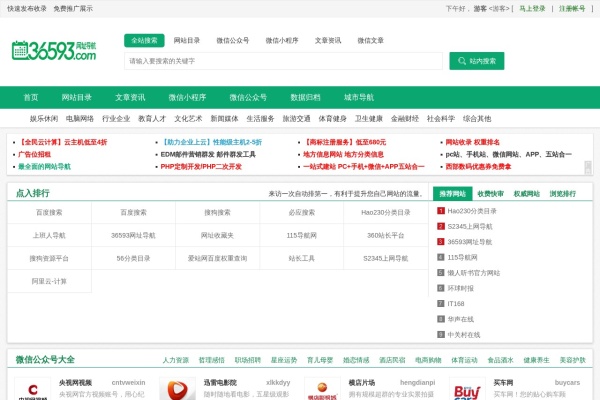
Task: Open 快速发布收录 link in top bar
Action: (27, 8)
